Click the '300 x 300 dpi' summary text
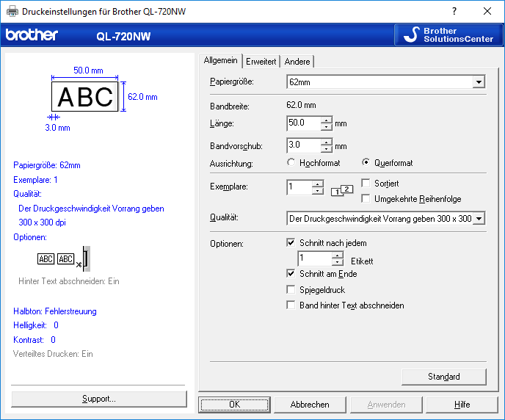 click(x=42, y=222)
